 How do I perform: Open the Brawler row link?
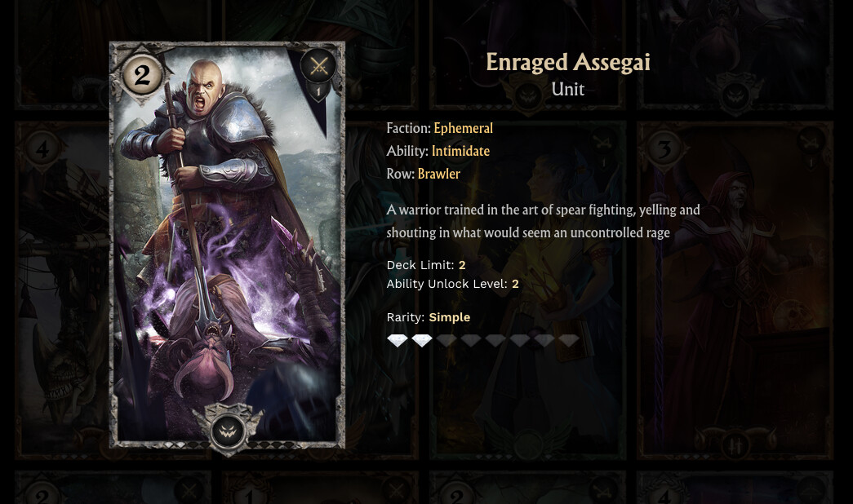pos(439,174)
